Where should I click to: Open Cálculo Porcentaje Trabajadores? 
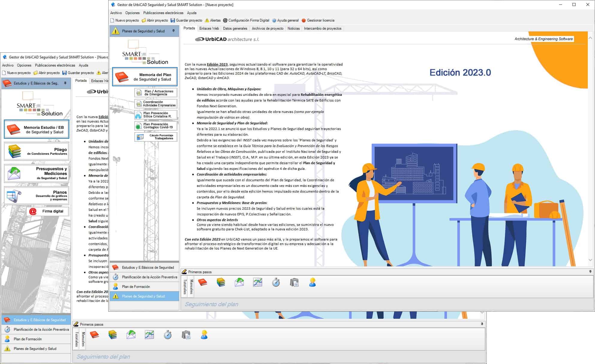click(x=156, y=137)
